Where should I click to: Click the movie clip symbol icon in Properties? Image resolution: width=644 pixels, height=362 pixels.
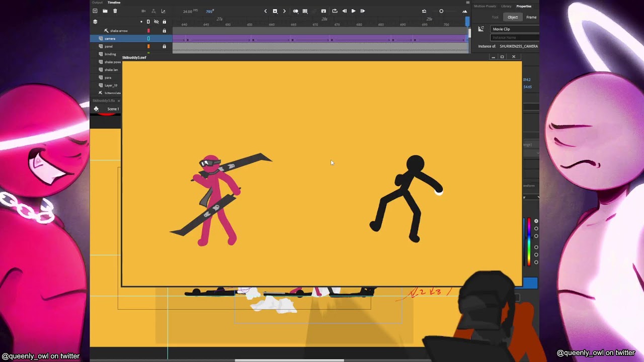[481, 29]
